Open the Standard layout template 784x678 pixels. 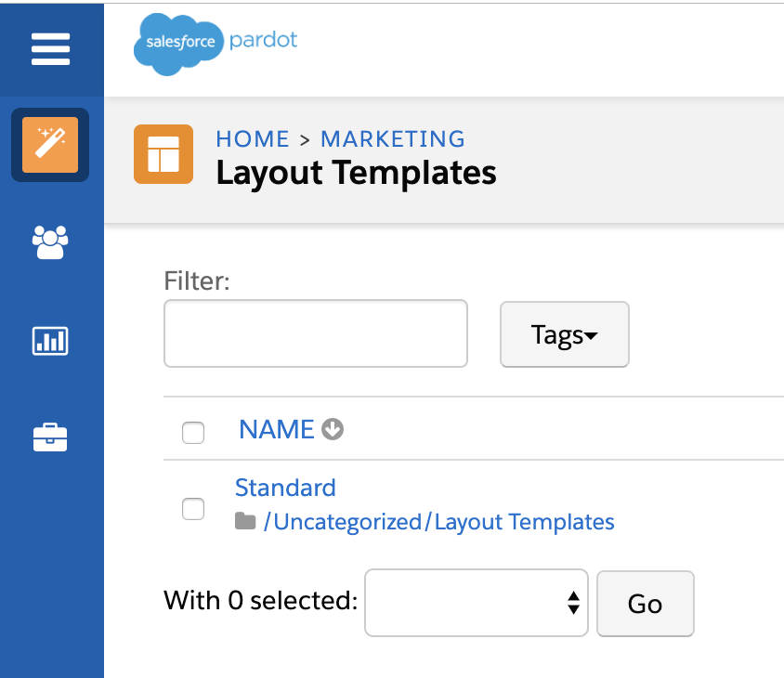tap(285, 488)
